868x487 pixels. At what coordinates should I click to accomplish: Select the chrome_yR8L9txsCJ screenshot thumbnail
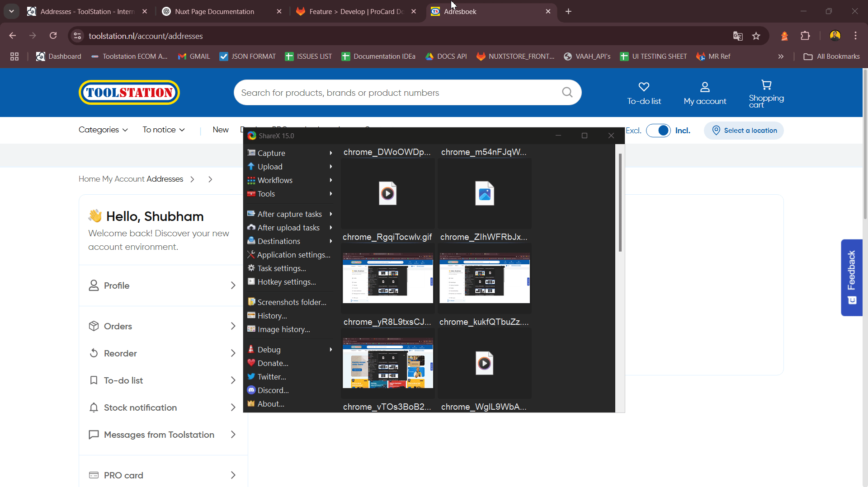(x=387, y=278)
